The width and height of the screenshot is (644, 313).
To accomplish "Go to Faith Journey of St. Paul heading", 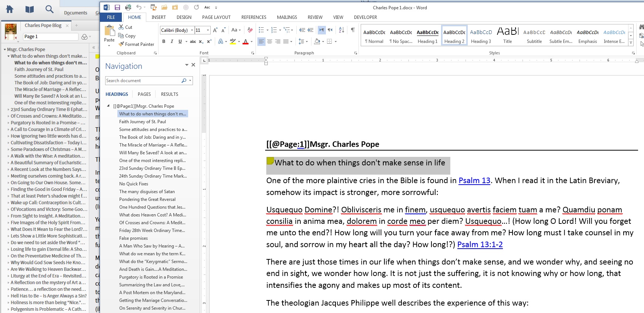I will pyautogui.click(x=143, y=122).
